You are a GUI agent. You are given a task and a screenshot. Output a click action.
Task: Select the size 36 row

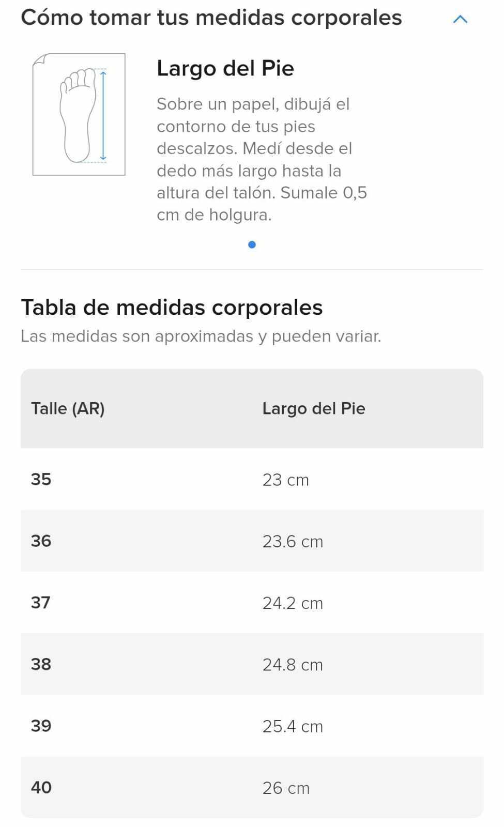tap(252, 541)
